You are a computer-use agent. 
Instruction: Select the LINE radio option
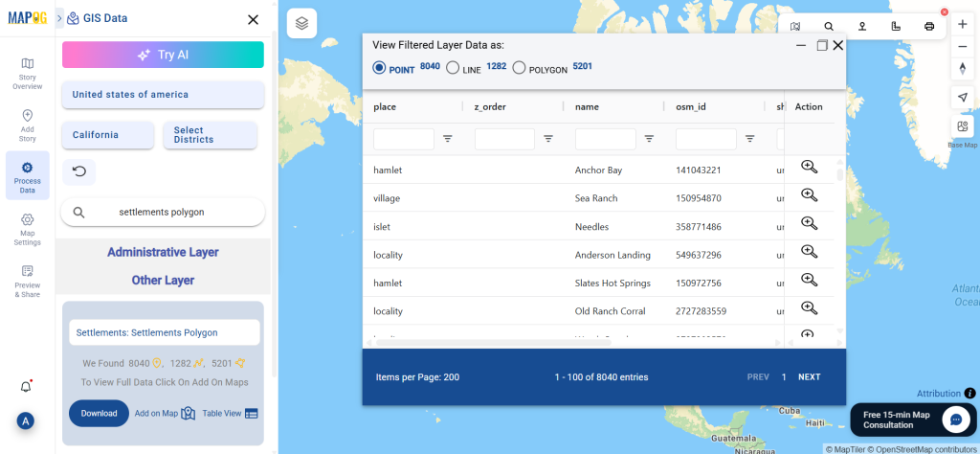tap(453, 68)
